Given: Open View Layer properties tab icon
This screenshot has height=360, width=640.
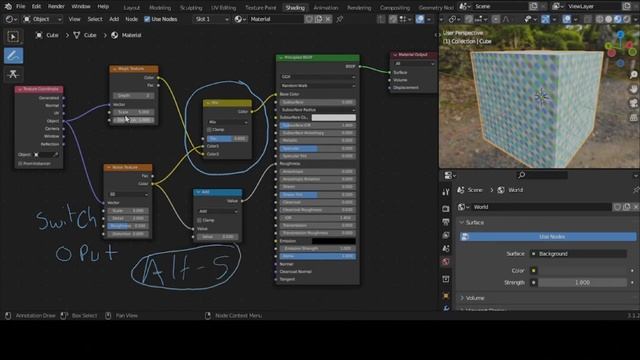Looking at the screenshot, I should (446, 235).
